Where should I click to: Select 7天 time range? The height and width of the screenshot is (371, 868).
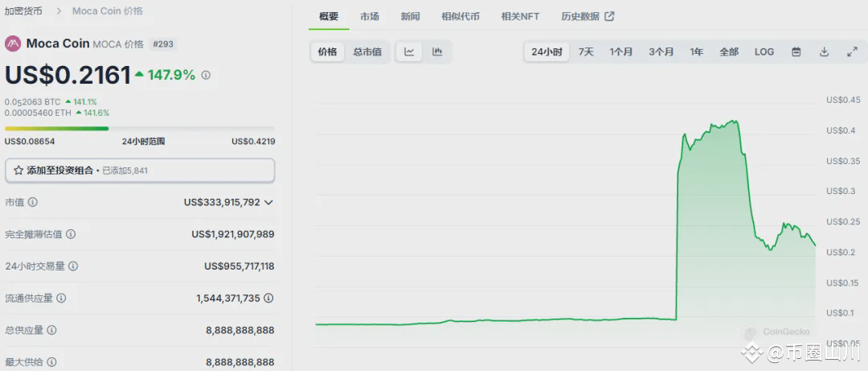coord(586,52)
